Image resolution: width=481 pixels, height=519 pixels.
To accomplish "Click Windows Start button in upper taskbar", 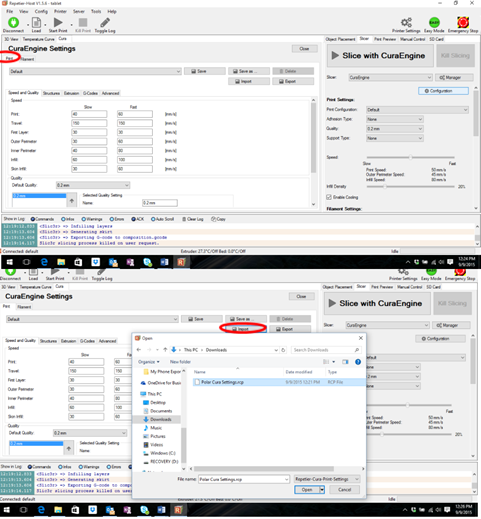I will 9,262.
